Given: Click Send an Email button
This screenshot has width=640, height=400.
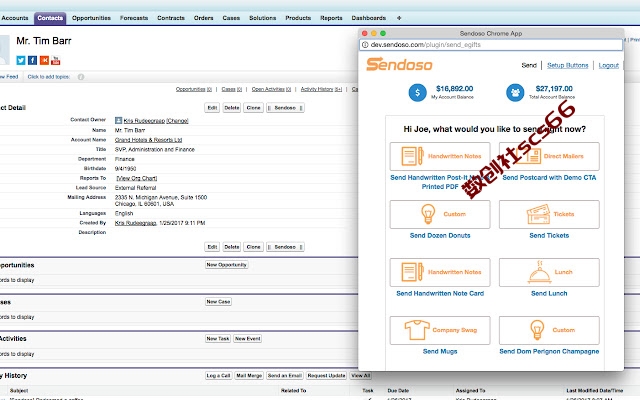Looking at the screenshot, I should [285, 376].
